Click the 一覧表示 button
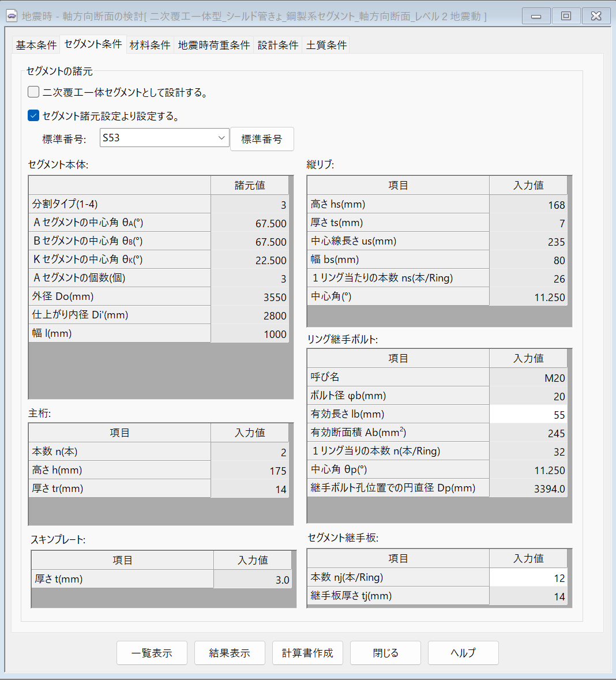 (152, 653)
